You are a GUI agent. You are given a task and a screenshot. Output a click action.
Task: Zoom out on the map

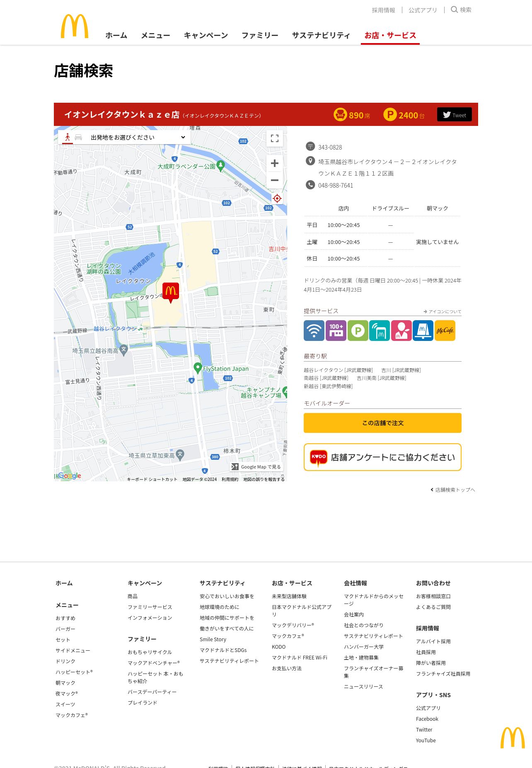pyautogui.click(x=275, y=180)
